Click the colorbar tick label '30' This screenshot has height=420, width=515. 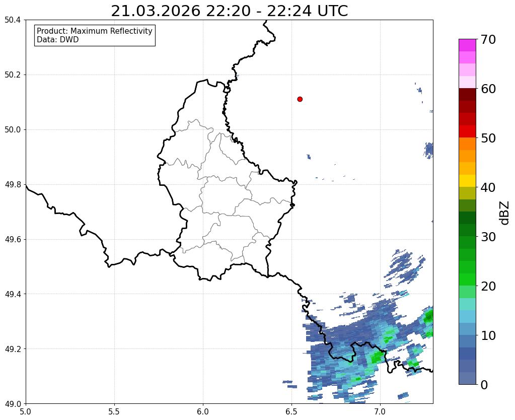488,237
